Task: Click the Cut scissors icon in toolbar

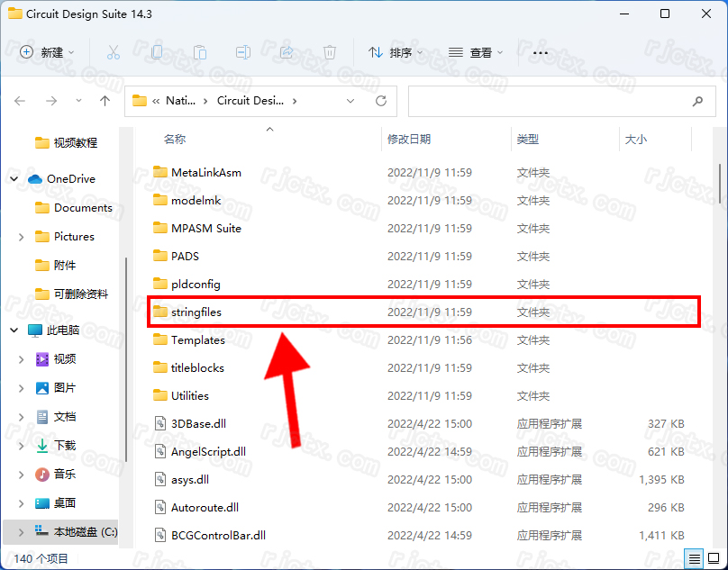Action: click(114, 53)
